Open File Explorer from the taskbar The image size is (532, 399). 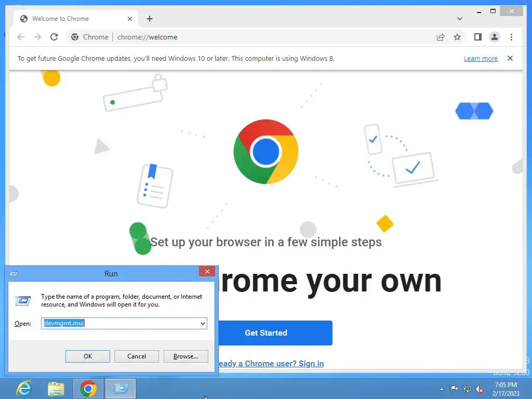tap(56, 389)
